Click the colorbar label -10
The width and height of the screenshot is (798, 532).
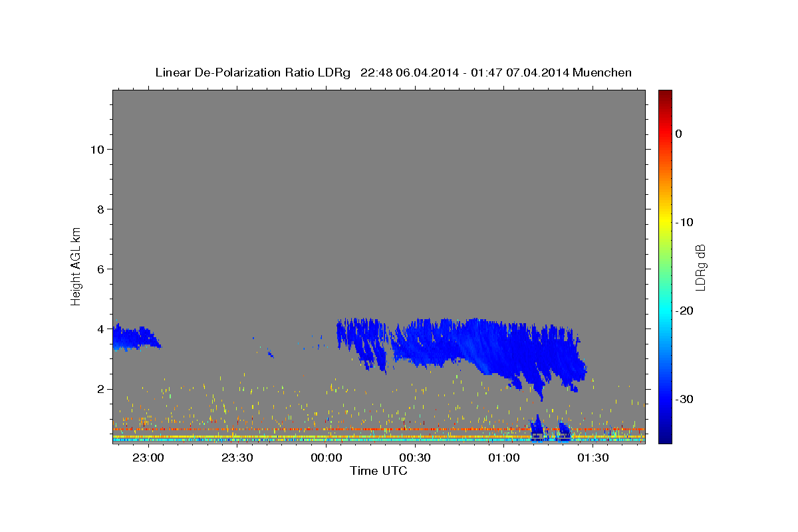(685, 222)
